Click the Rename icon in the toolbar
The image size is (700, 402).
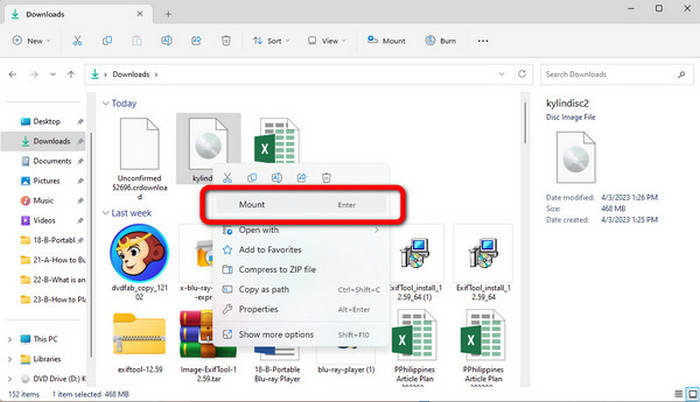[167, 41]
